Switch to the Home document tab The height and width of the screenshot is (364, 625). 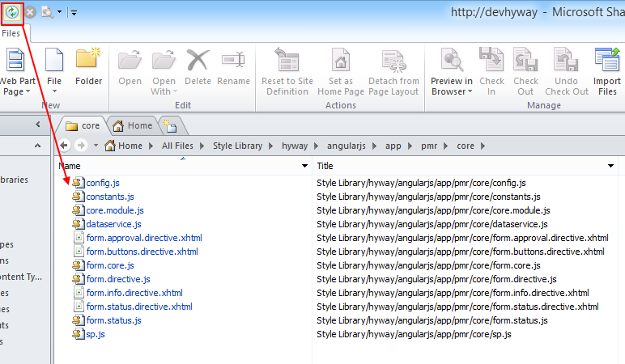133,125
